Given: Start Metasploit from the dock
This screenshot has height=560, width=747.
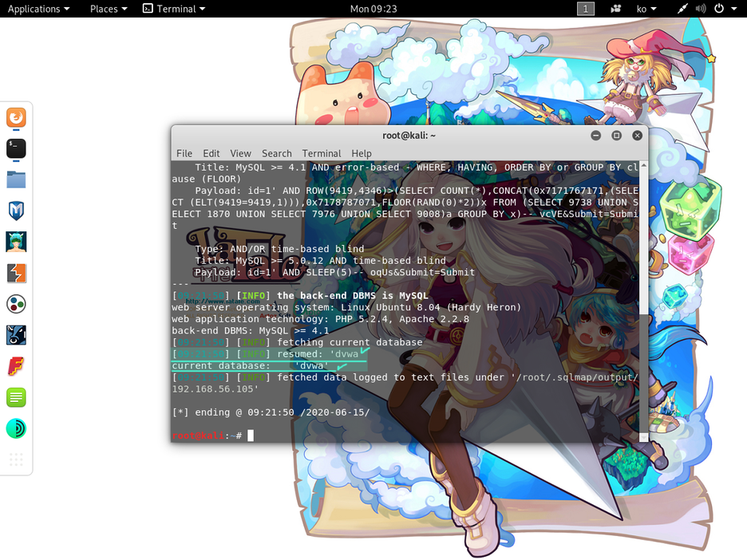Looking at the screenshot, I should click(16, 211).
